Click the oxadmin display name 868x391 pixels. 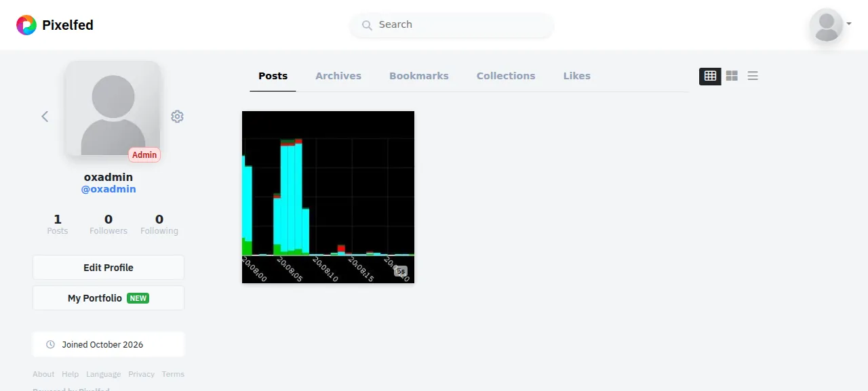coord(108,177)
